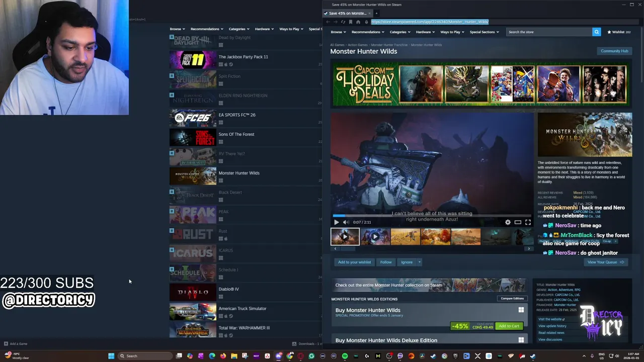Open 'Action Games' breadcrumb link
Image resolution: width=644 pixels, height=362 pixels.
coord(358,45)
